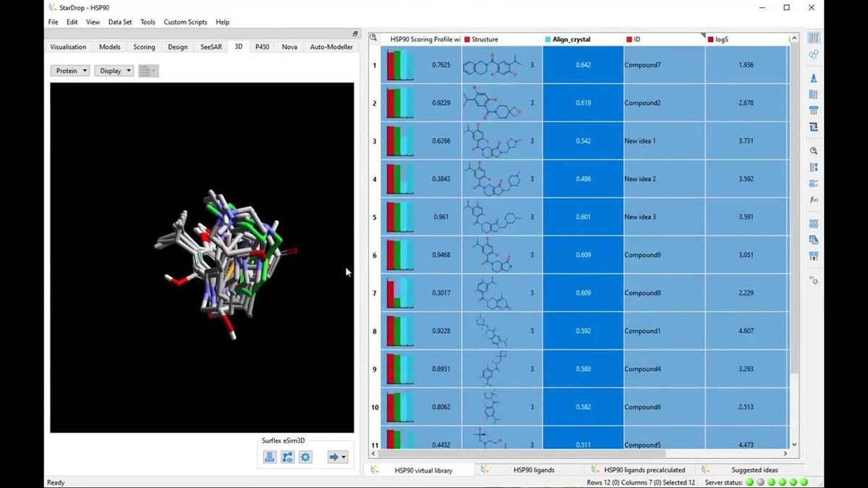Click the middle Surflex eSim3D molecule-view icon

click(288, 457)
